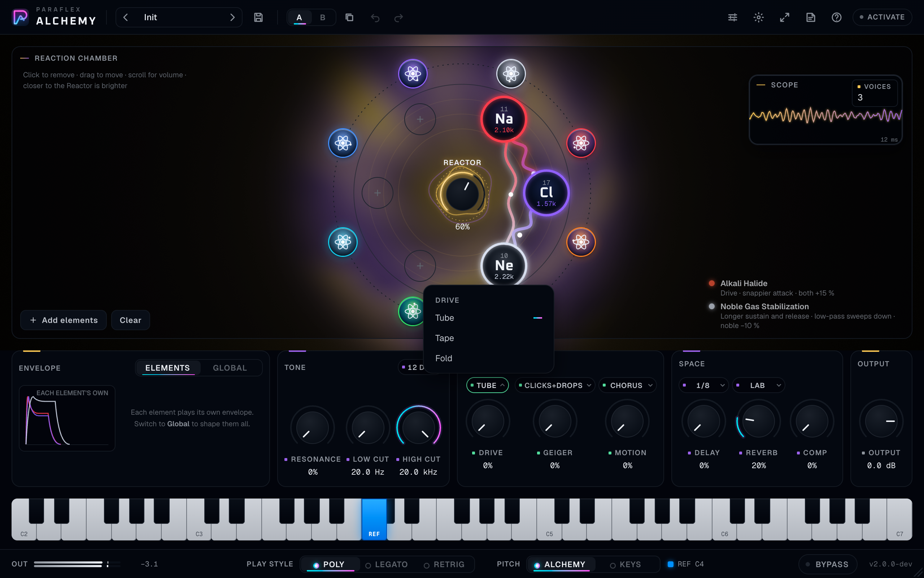Click the blue REF key on the keyboard
Image resolution: width=924 pixels, height=578 pixels.
point(374,519)
